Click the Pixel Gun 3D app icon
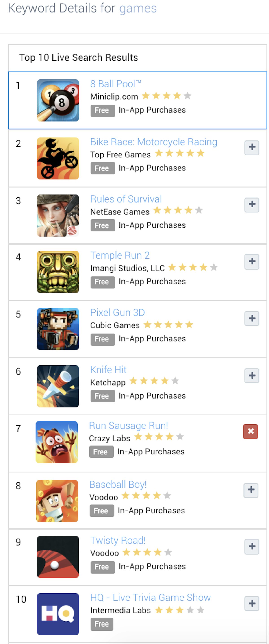Image resolution: width=269 pixels, height=644 pixels. (58, 329)
